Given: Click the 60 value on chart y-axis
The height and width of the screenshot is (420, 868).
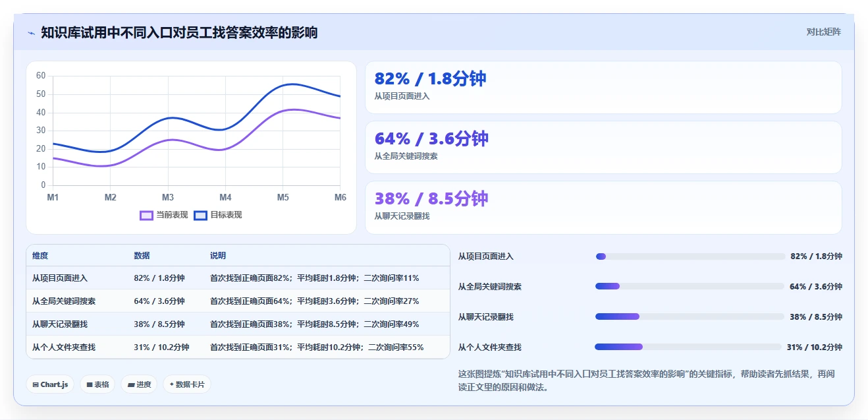Looking at the screenshot, I should (x=41, y=76).
